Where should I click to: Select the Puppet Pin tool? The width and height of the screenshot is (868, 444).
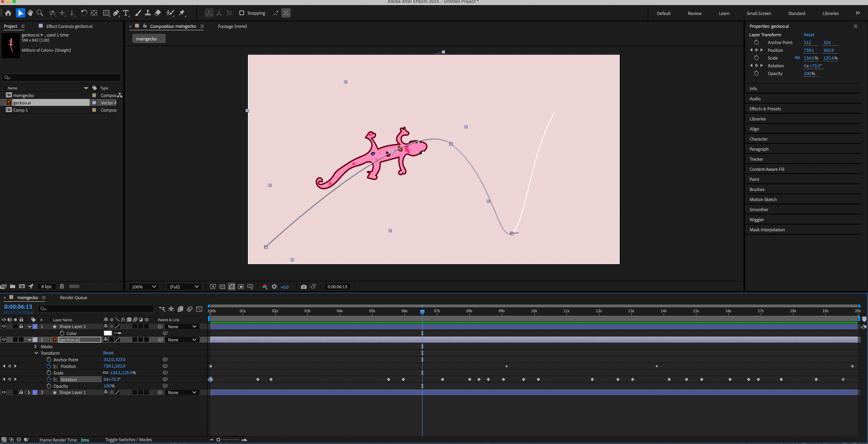point(182,13)
